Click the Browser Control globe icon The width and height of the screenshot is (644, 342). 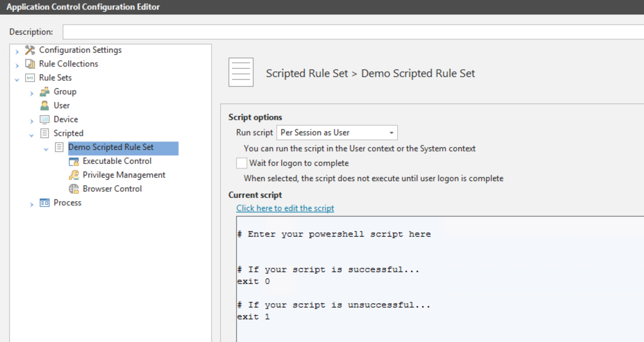click(74, 189)
